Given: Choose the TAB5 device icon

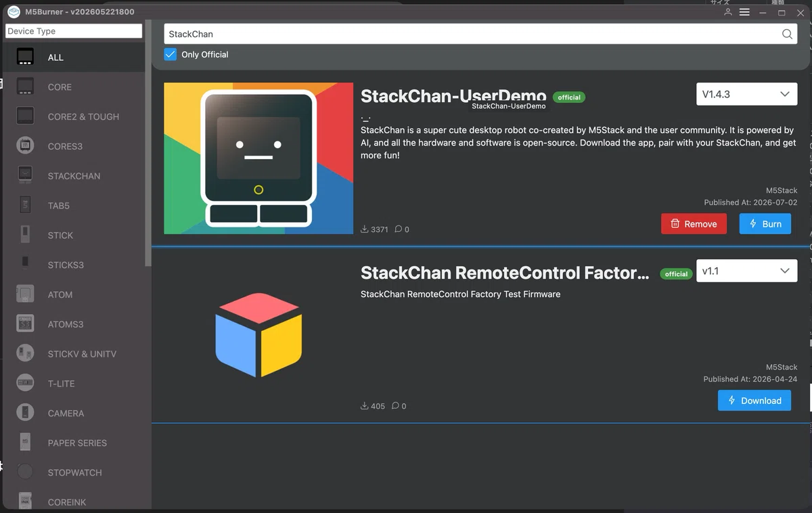Looking at the screenshot, I should click(25, 205).
